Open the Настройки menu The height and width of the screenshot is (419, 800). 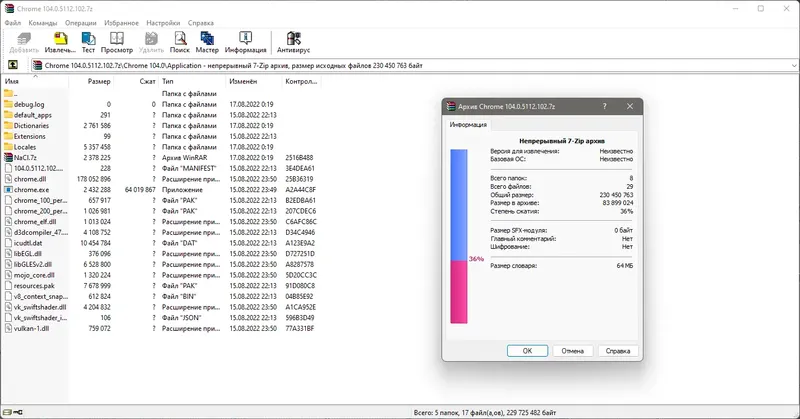pyautogui.click(x=163, y=23)
